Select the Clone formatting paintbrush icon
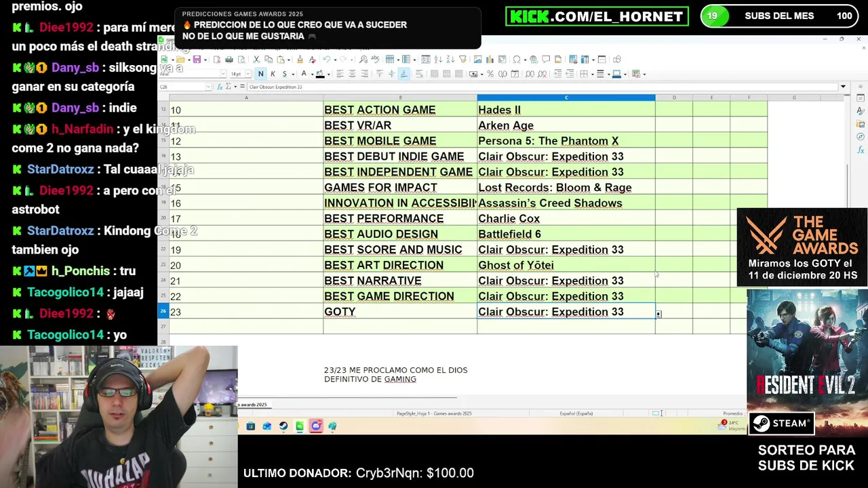 [x=300, y=60]
